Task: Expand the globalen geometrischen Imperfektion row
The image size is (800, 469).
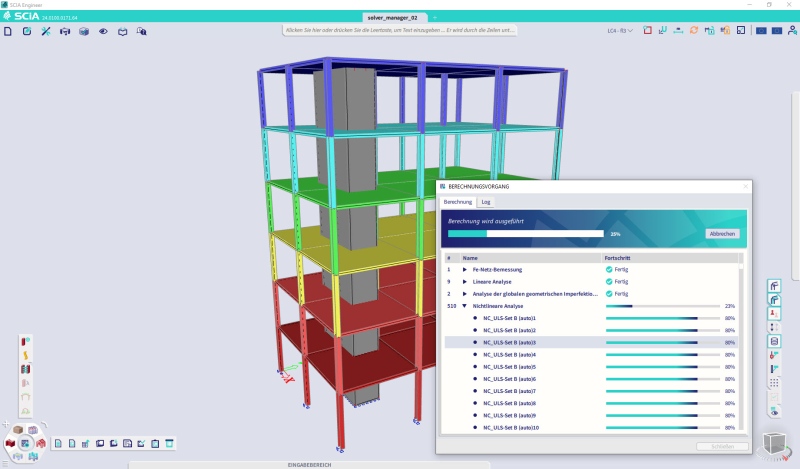Action: tap(464, 294)
